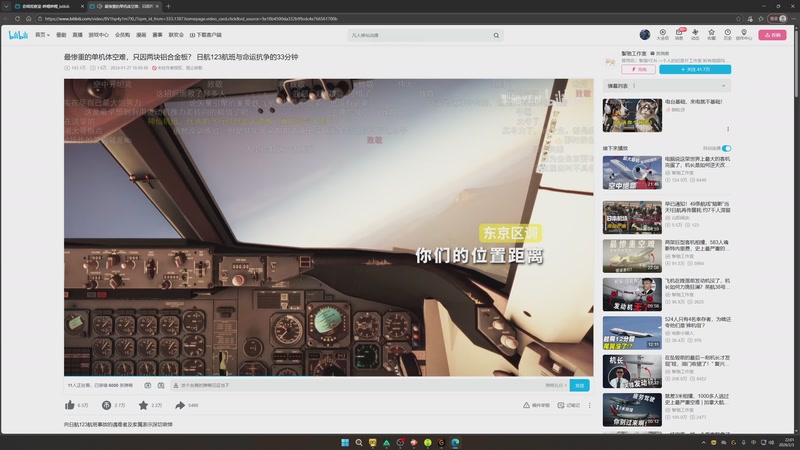Follow uploader with blue 关注 button
The height and width of the screenshot is (450, 800).
(695, 69)
